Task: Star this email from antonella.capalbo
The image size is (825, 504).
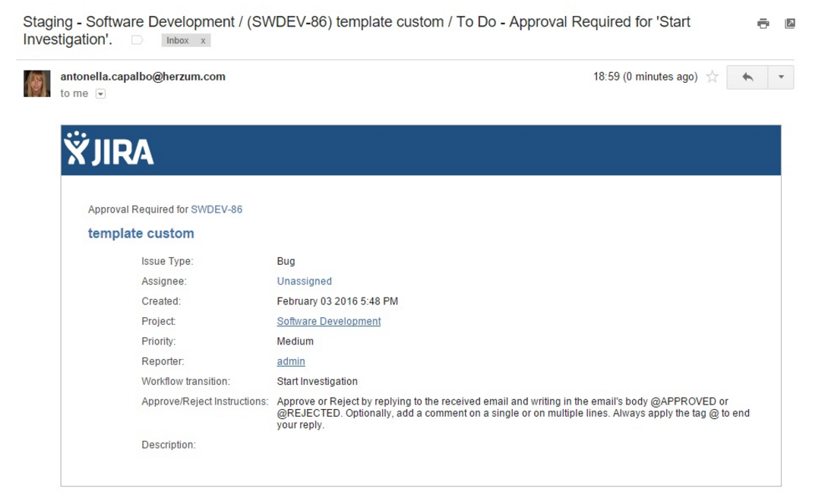Action: [712, 77]
